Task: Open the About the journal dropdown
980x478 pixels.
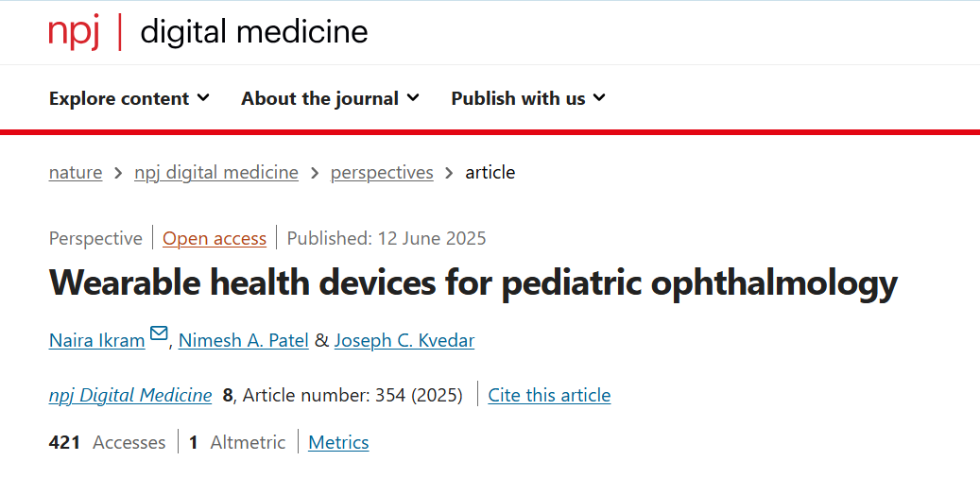Action: tap(331, 99)
